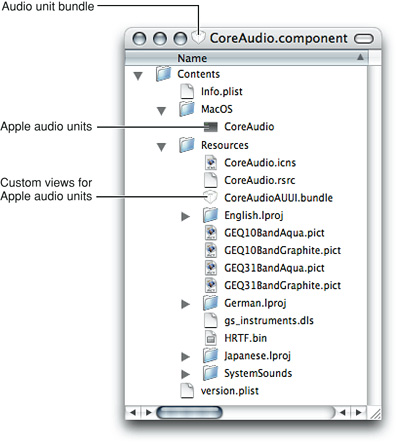
Task: Select the CoreAudioAUUI.bundle name
Action: click(278, 198)
